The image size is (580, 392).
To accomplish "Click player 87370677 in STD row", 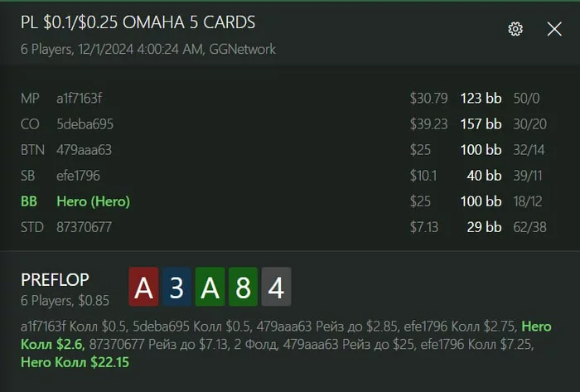I will pos(84,227).
